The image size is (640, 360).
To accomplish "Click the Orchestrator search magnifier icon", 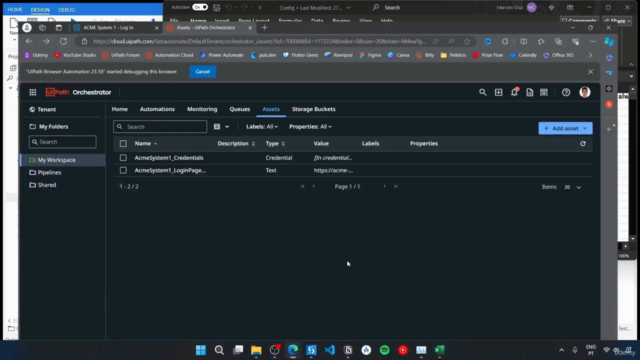I will tap(482, 92).
